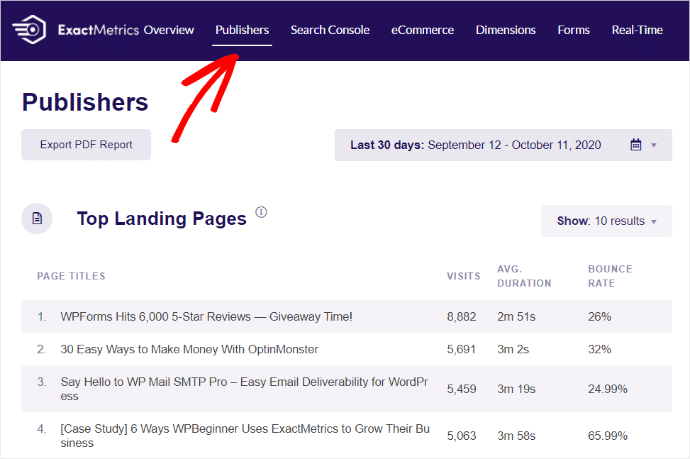Click the PAGE TITLES column header

click(71, 276)
